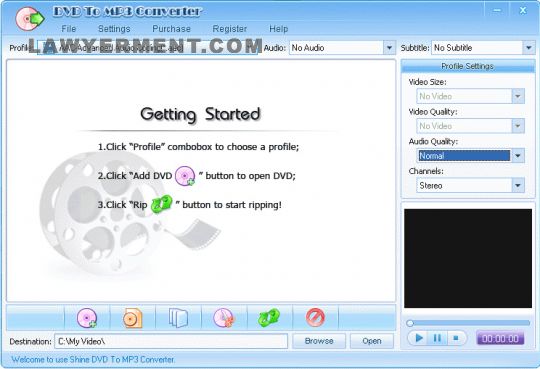This screenshot has height=369, width=540.
Task: Click the orange disc file toolbar icon
Action: [x=132, y=318]
